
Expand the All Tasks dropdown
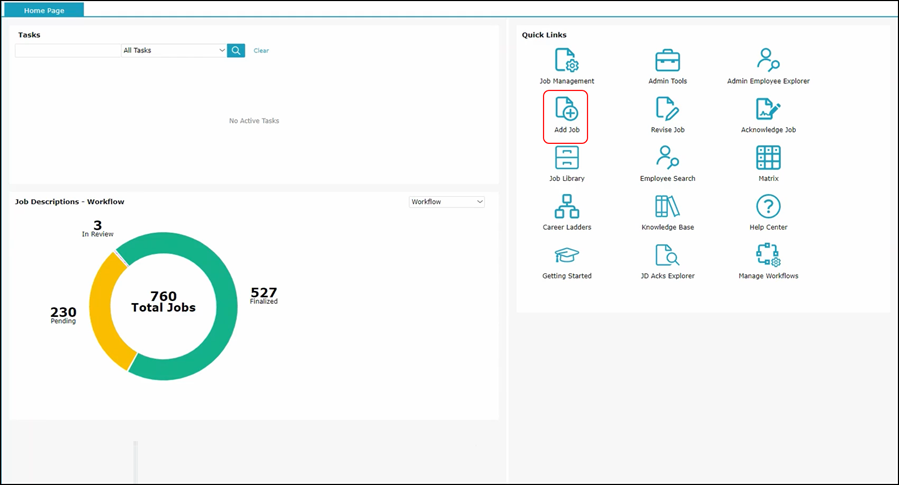(174, 50)
